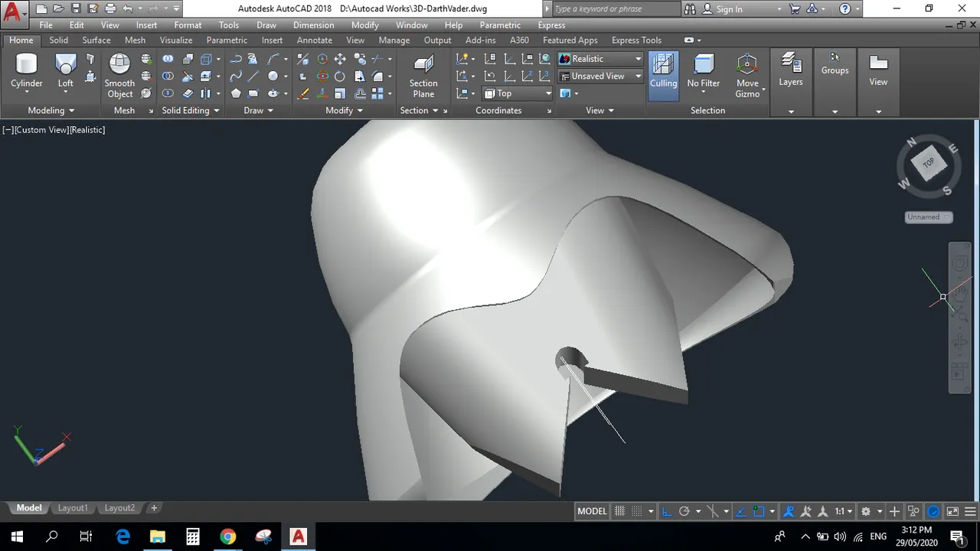Screen dimensions: 980x551
Task: Click the Solid Subtract icon
Action: tap(168, 76)
